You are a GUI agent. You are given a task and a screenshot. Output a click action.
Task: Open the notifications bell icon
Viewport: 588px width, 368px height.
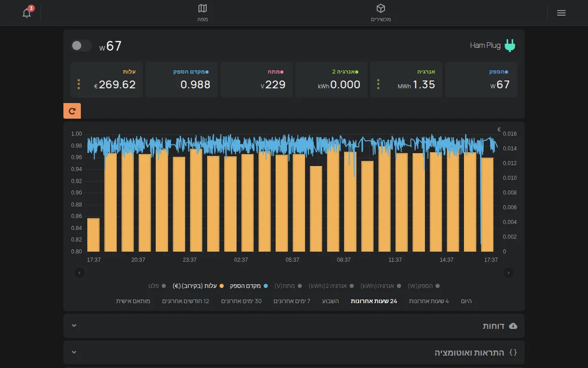tap(27, 13)
